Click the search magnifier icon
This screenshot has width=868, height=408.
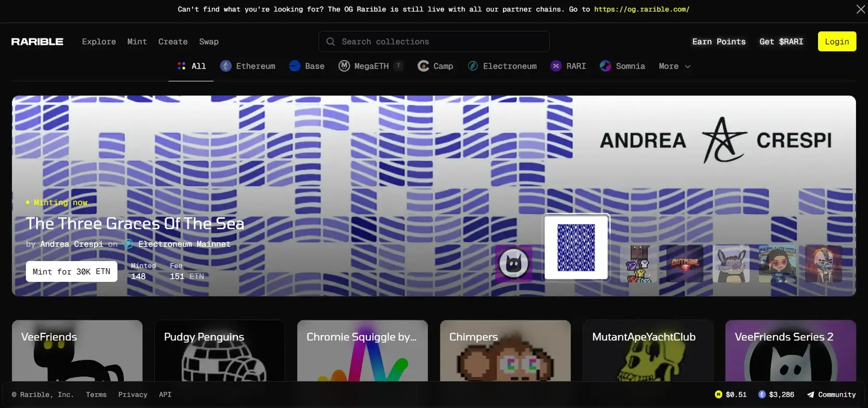330,42
